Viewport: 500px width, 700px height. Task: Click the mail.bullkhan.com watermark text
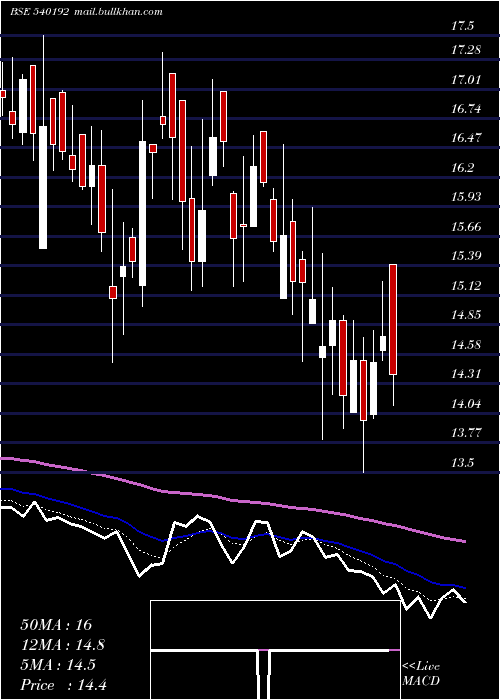coord(117,12)
